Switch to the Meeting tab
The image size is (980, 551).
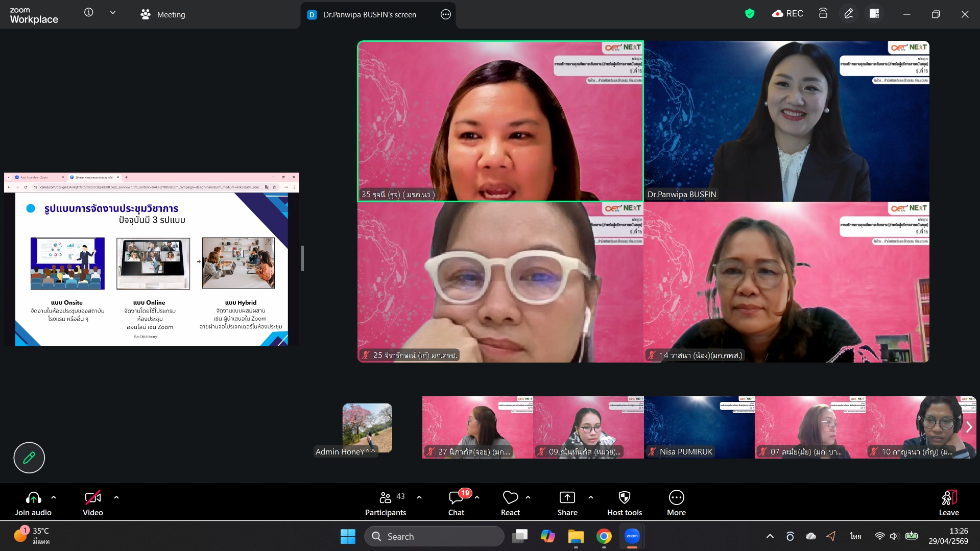163,15
